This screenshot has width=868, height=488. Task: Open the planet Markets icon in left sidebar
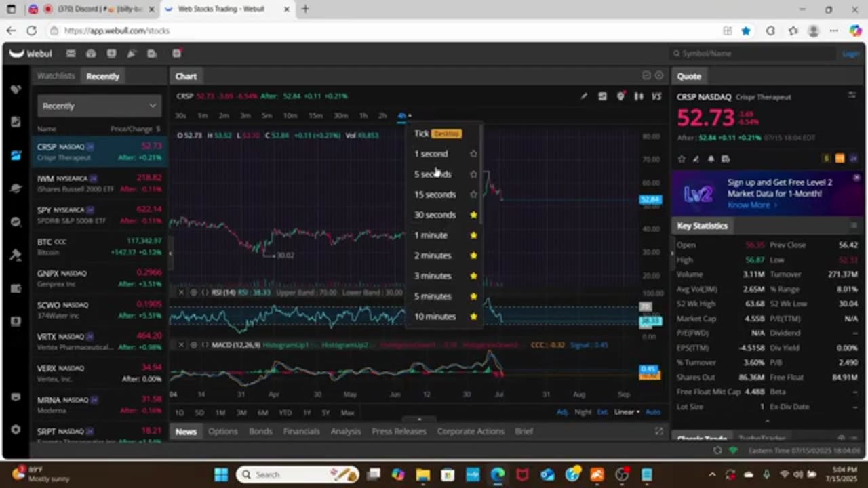click(x=16, y=188)
